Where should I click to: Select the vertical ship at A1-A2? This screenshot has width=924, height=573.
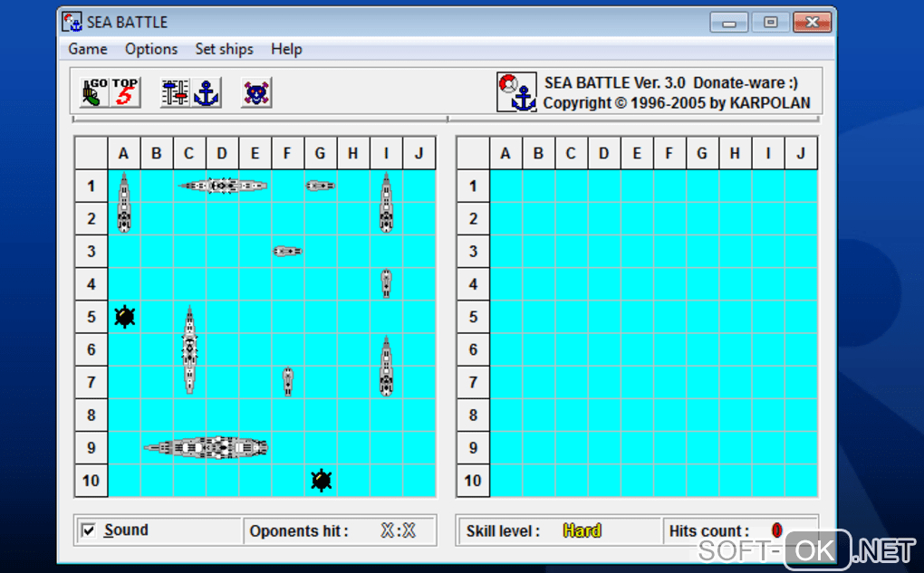pos(124,202)
